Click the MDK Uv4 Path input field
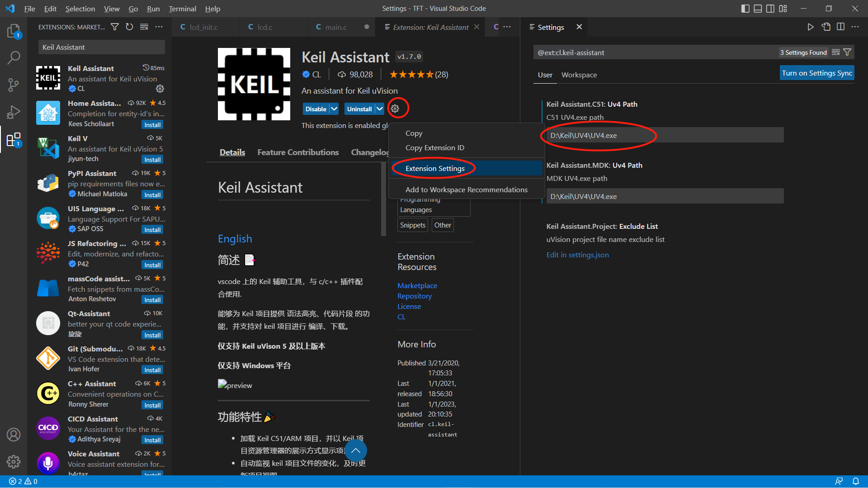This screenshot has height=488, width=868. [x=665, y=196]
